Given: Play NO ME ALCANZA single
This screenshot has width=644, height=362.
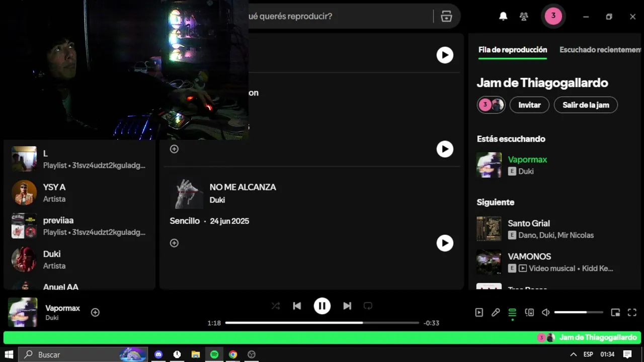Looking at the screenshot, I should (445, 243).
